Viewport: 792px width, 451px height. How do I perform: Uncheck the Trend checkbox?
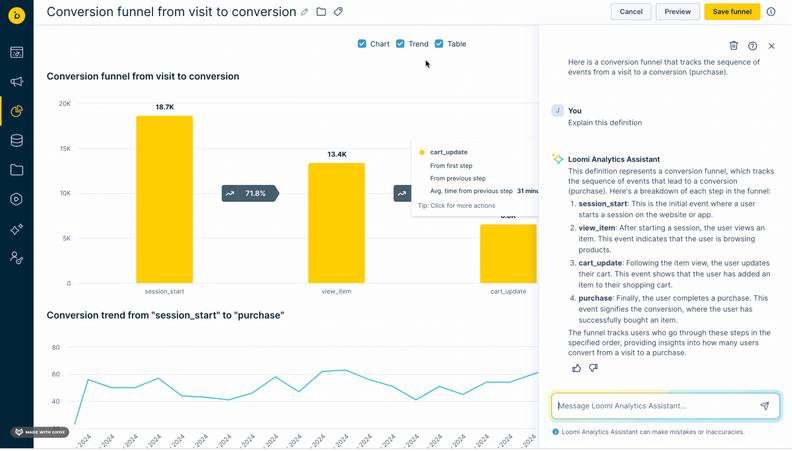400,44
